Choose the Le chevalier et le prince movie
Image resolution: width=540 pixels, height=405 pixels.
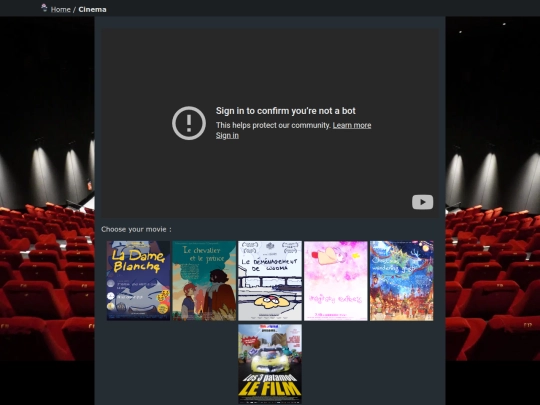click(204, 281)
